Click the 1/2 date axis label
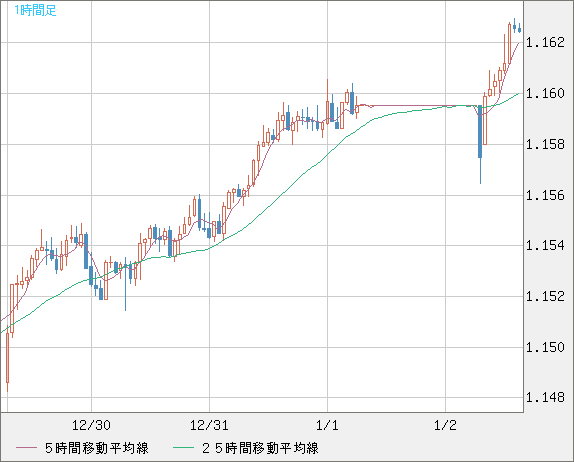This screenshot has height=462, width=574. (x=446, y=425)
